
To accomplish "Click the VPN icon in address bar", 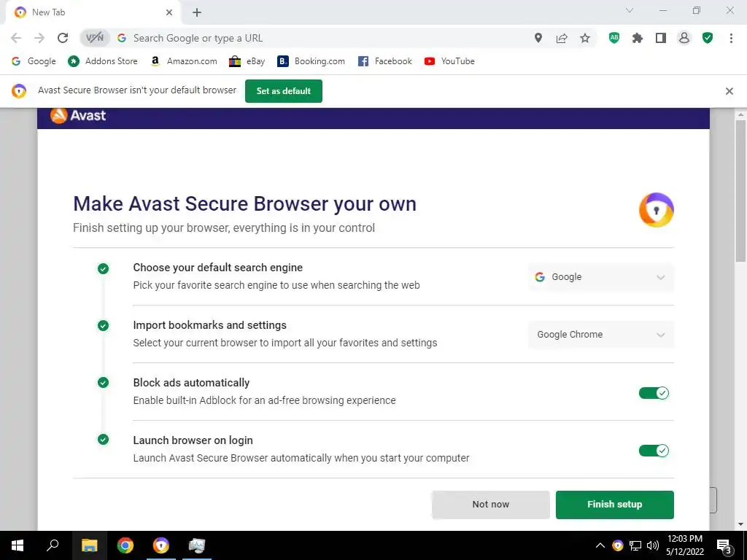I will coord(94,38).
